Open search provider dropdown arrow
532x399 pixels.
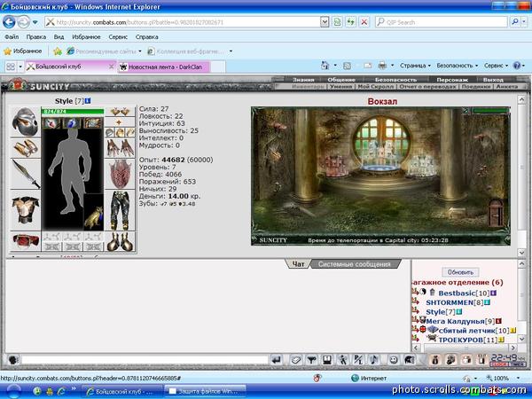point(524,22)
